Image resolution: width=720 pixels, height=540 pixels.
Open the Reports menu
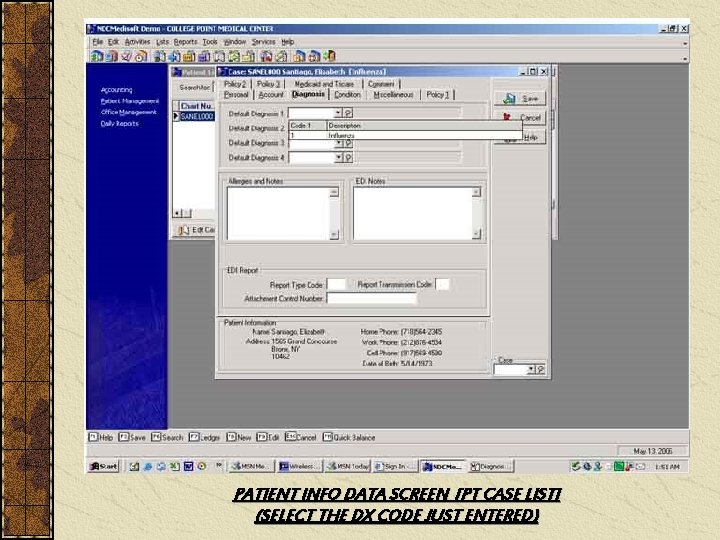pos(186,42)
